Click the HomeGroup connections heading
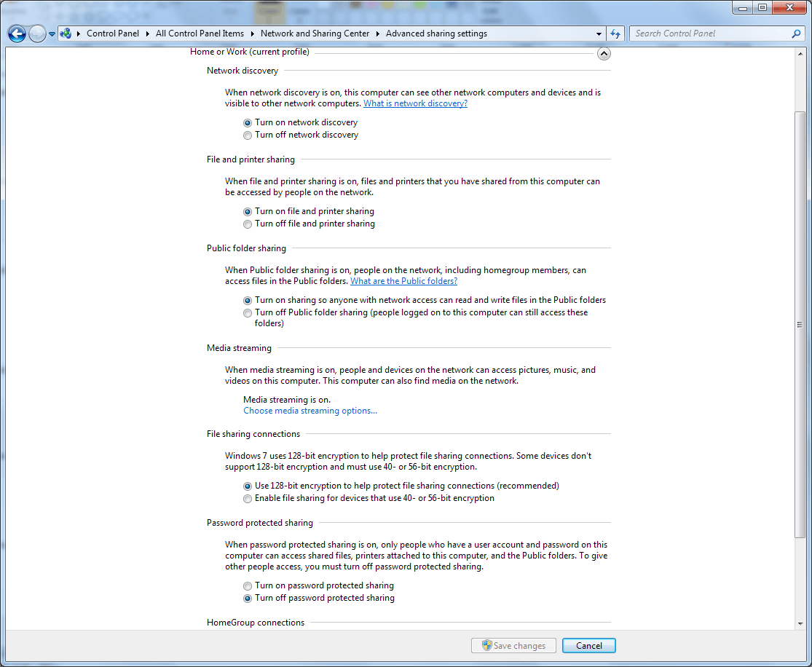 [256, 623]
